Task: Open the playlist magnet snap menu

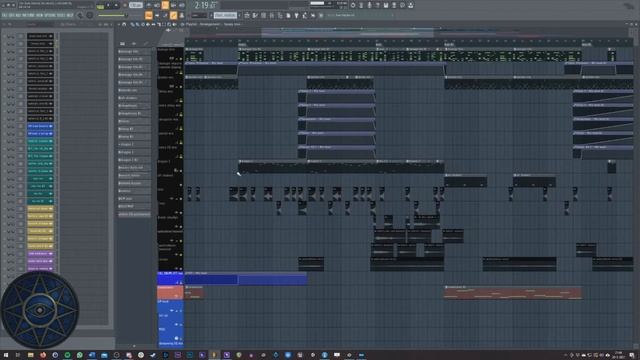Action: click(x=124, y=24)
